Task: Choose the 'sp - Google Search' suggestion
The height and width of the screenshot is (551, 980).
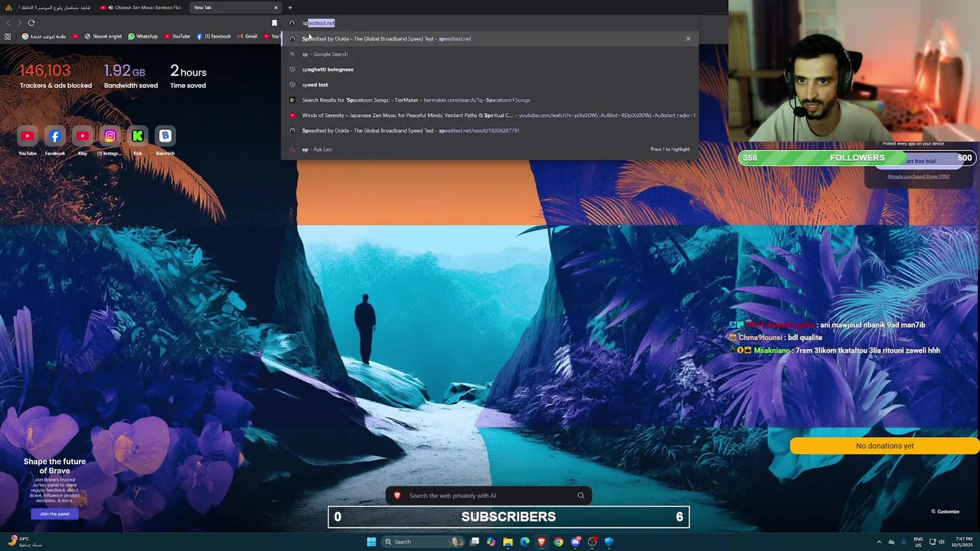Action: point(490,54)
